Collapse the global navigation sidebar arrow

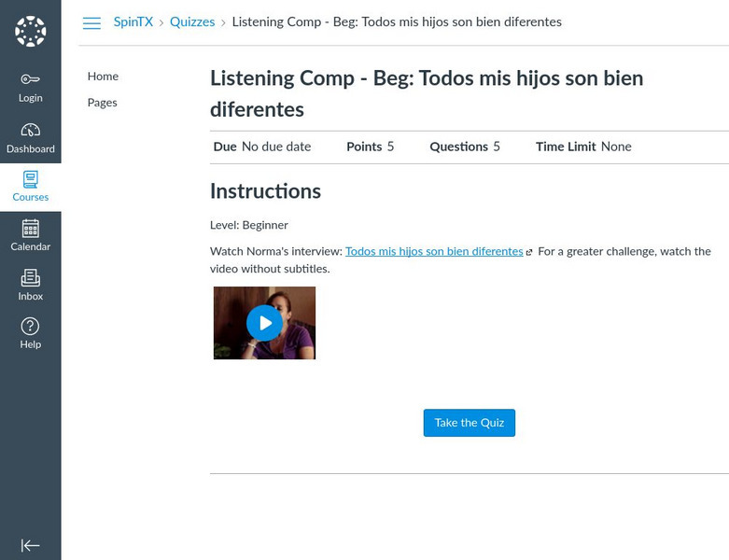[x=30, y=545]
